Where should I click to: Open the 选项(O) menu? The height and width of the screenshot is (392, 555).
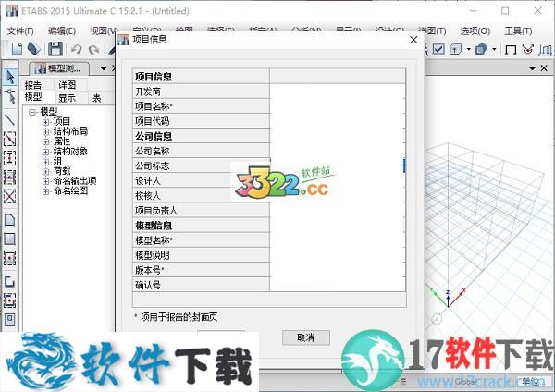pos(475,31)
